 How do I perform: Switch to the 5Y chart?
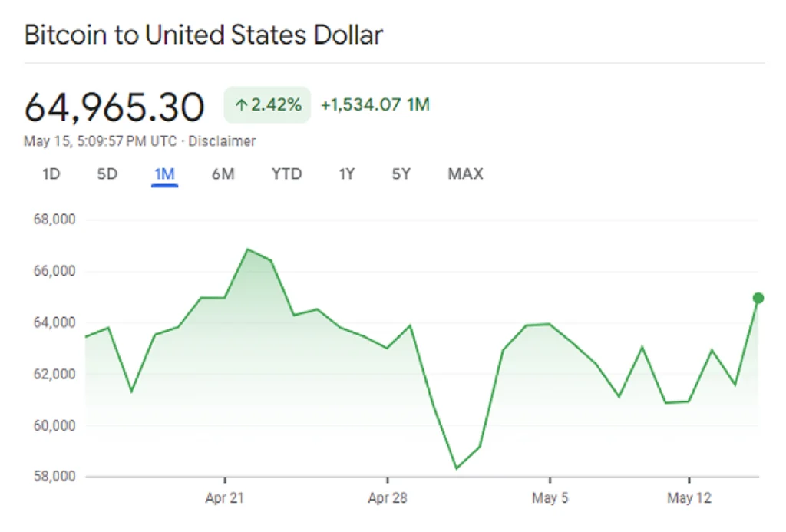(x=401, y=174)
